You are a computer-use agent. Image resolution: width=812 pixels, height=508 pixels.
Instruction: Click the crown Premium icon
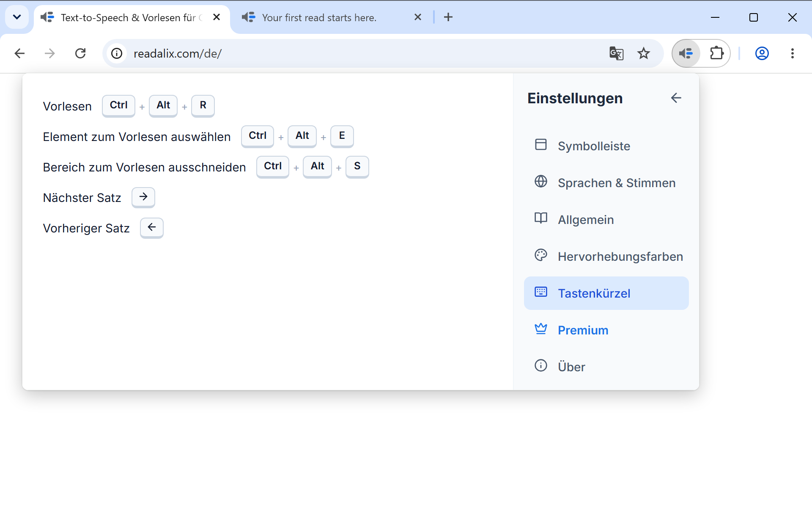coord(541,329)
